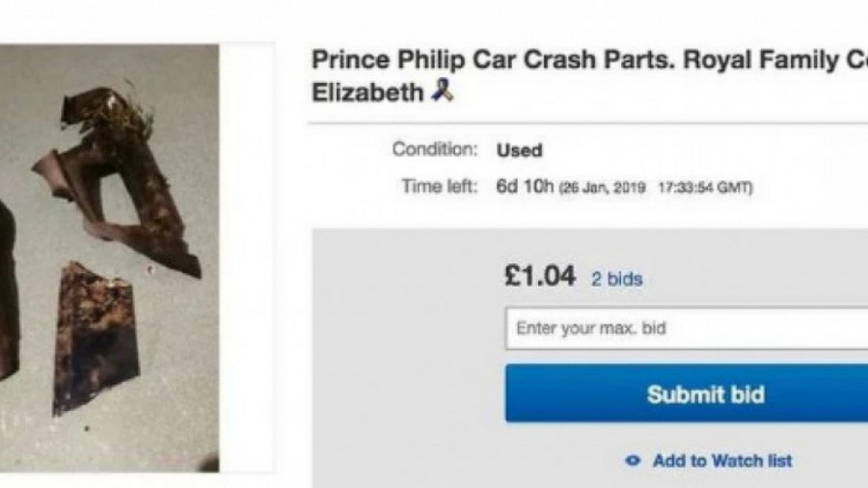Click the Add to Watch list link
The image size is (868, 488).
click(721, 461)
